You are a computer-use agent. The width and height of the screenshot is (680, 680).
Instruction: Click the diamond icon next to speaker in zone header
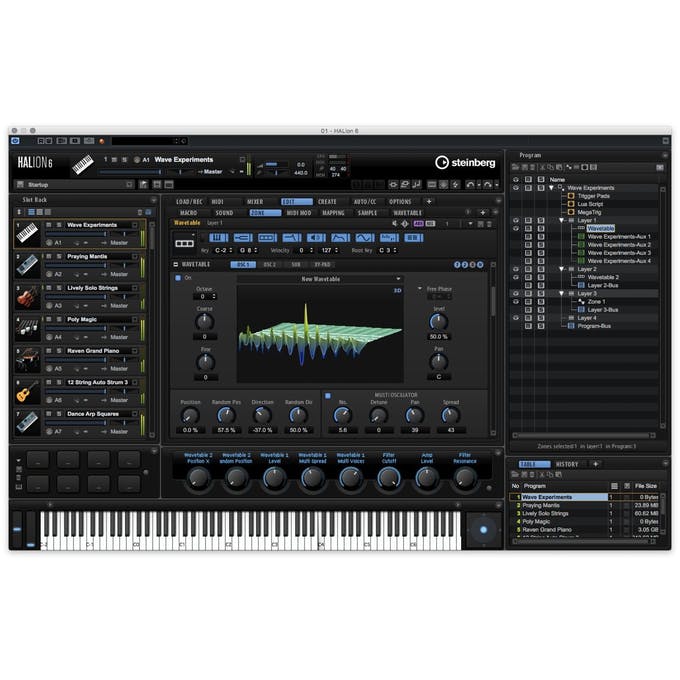click(405, 223)
